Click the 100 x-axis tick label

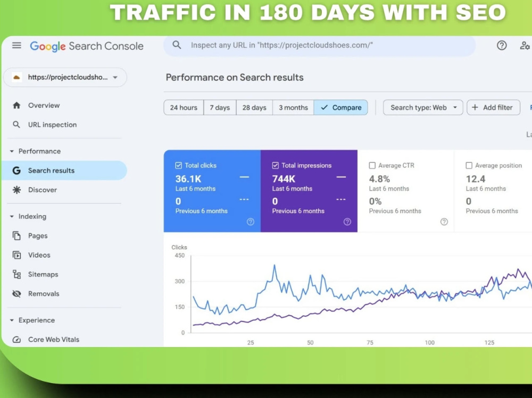(x=429, y=343)
